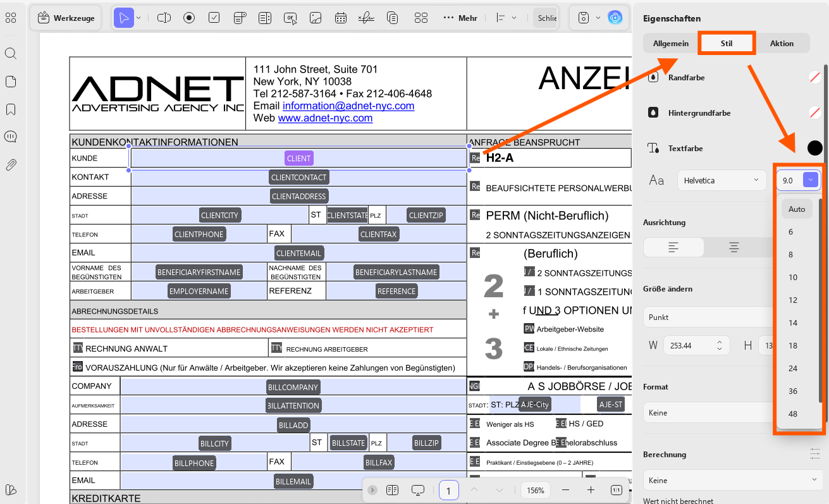The image size is (829, 504).
Task: Switch to the Aktion tab
Action: pos(782,43)
